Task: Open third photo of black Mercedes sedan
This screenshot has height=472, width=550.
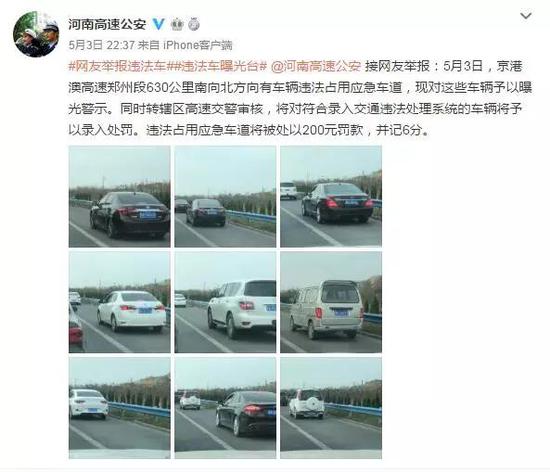Action: pos(331,196)
